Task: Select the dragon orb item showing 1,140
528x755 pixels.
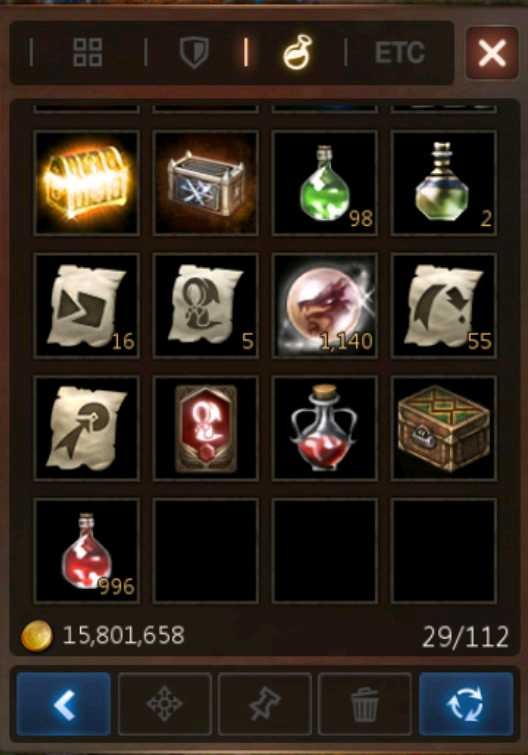Action: coord(325,305)
